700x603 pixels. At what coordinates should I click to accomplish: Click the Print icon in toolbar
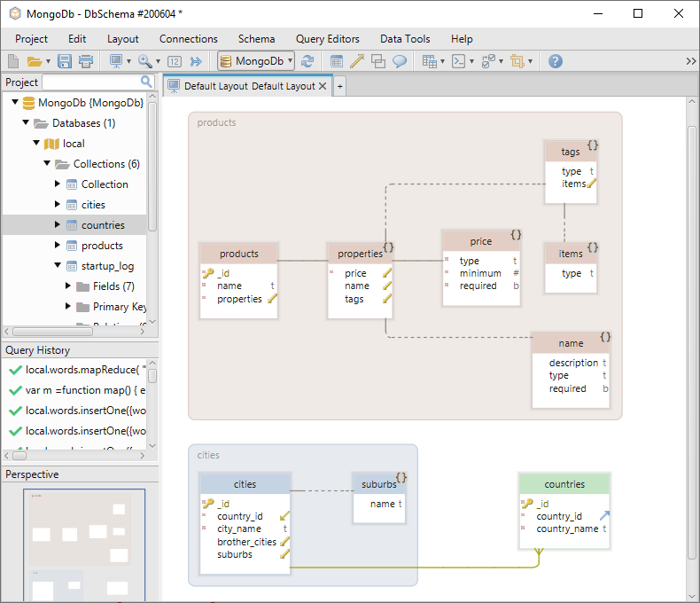[86, 61]
